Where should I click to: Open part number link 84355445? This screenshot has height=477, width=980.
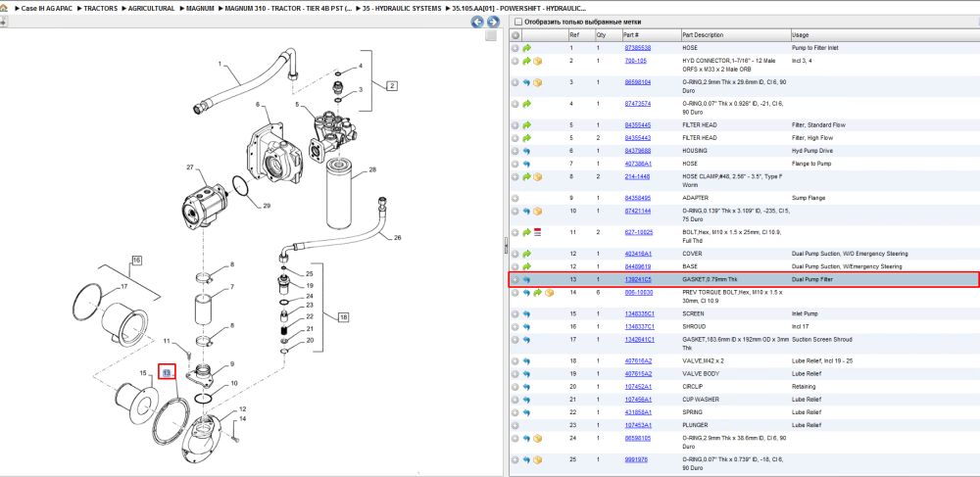tap(638, 125)
